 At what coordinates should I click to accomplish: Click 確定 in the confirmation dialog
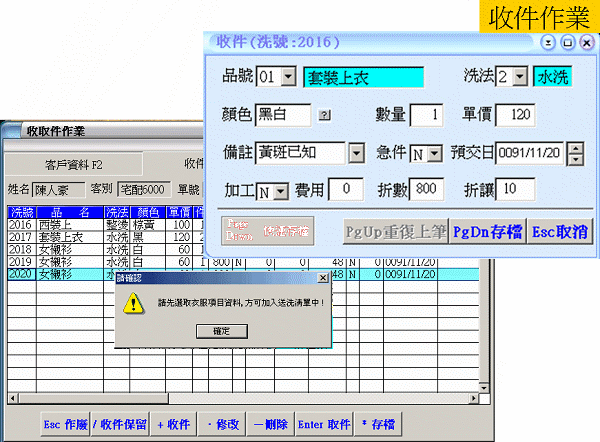[222, 330]
